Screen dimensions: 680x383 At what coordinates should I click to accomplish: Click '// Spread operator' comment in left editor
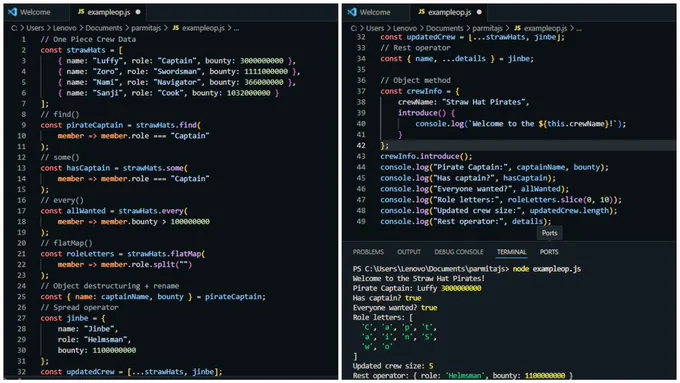tap(79, 307)
